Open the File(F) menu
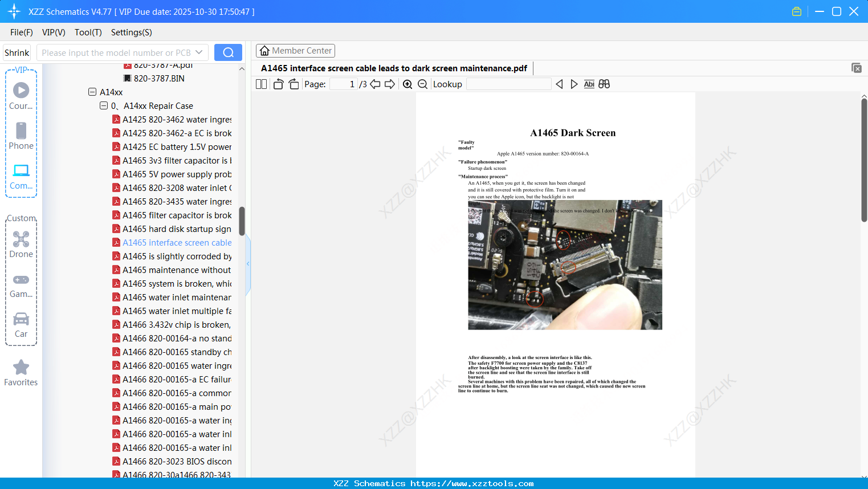The height and width of the screenshot is (489, 868). point(22,32)
